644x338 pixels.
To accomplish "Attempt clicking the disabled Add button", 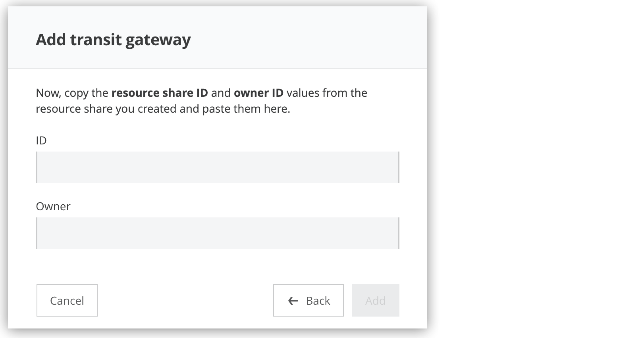I will 375,301.
